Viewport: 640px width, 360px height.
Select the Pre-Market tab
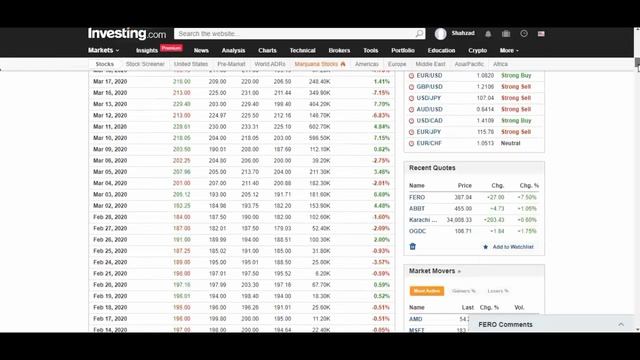click(x=231, y=64)
